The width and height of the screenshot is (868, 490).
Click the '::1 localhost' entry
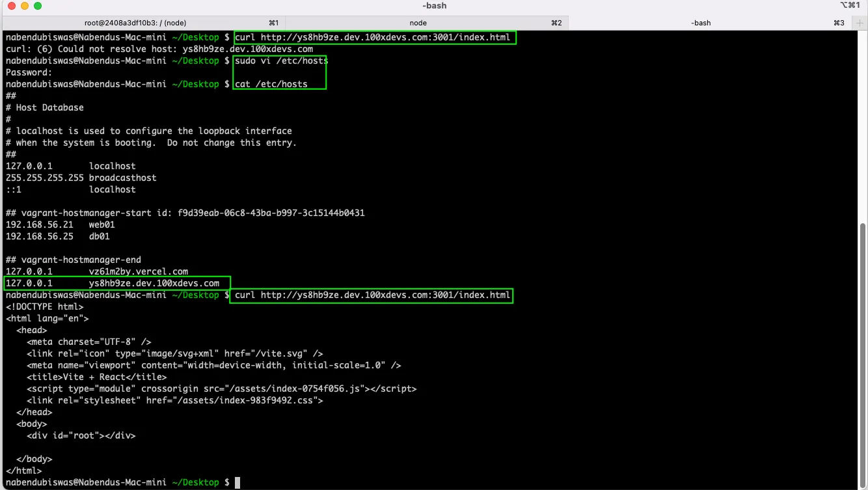coord(70,189)
